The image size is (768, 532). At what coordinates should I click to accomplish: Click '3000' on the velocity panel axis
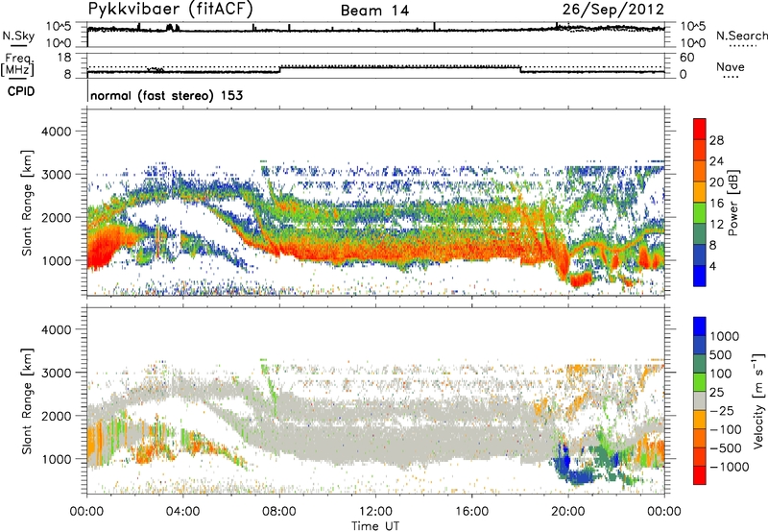click(x=57, y=373)
